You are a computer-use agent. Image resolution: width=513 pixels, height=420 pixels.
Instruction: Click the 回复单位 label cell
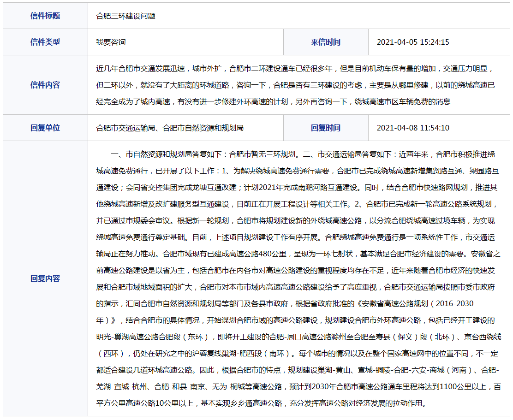[46, 128]
